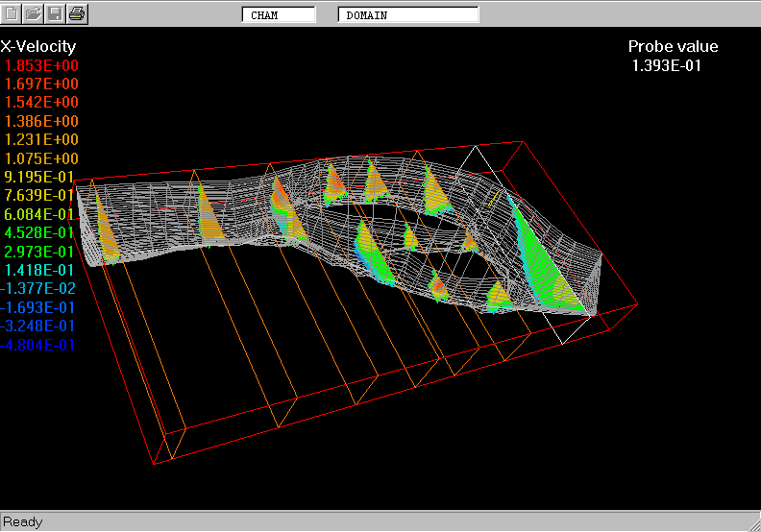
Task: Click the Probe value label
Action: tap(673, 46)
